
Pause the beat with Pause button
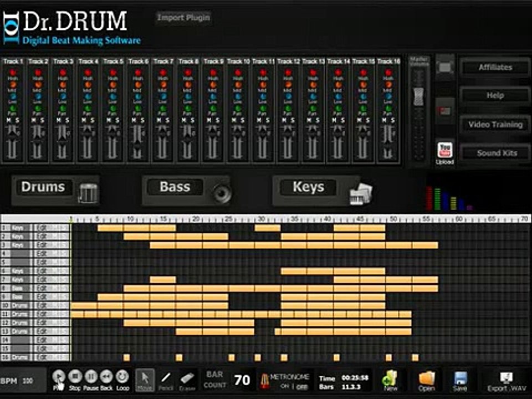click(x=91, y=377)
